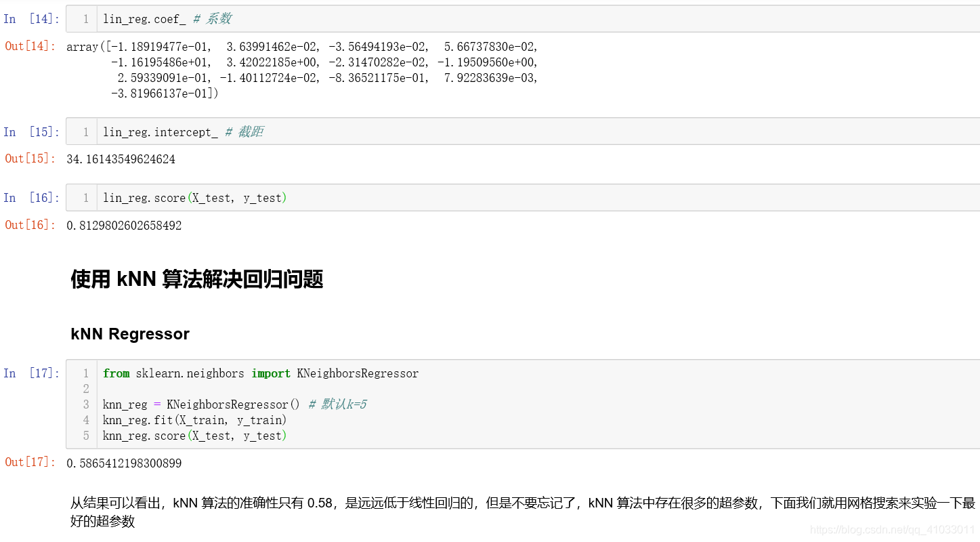Screen dimensions: 980x542
Task: Click line number 2 in cell 17
Action: [x=86, y=389]
